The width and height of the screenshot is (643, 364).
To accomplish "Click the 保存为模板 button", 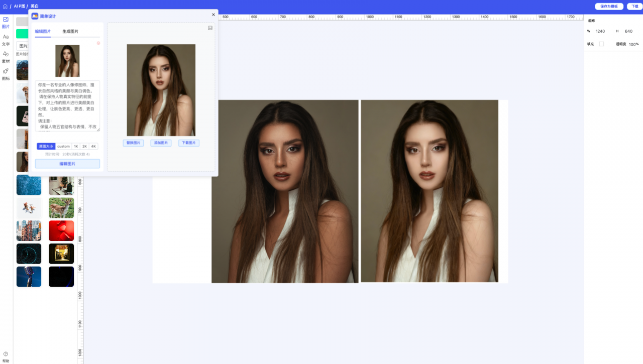I will tap(609, 7).
